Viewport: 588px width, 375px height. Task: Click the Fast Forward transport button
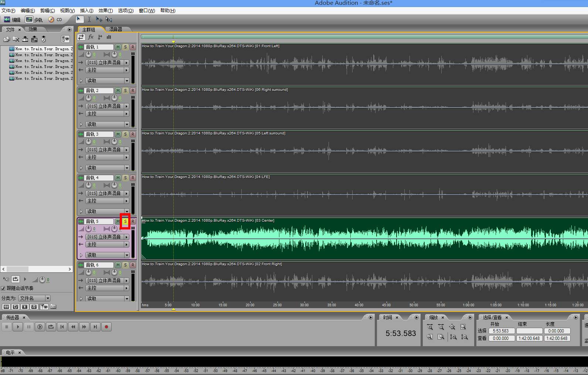coord(84,327)
